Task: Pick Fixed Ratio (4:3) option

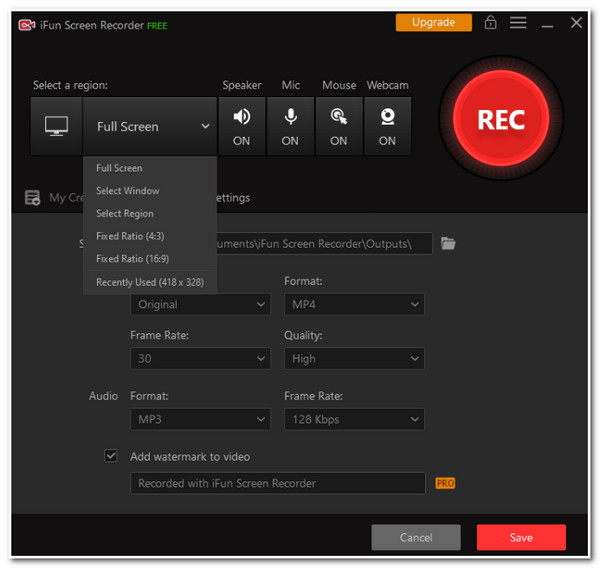Action: pyautogui.click(x=150, y=236)
